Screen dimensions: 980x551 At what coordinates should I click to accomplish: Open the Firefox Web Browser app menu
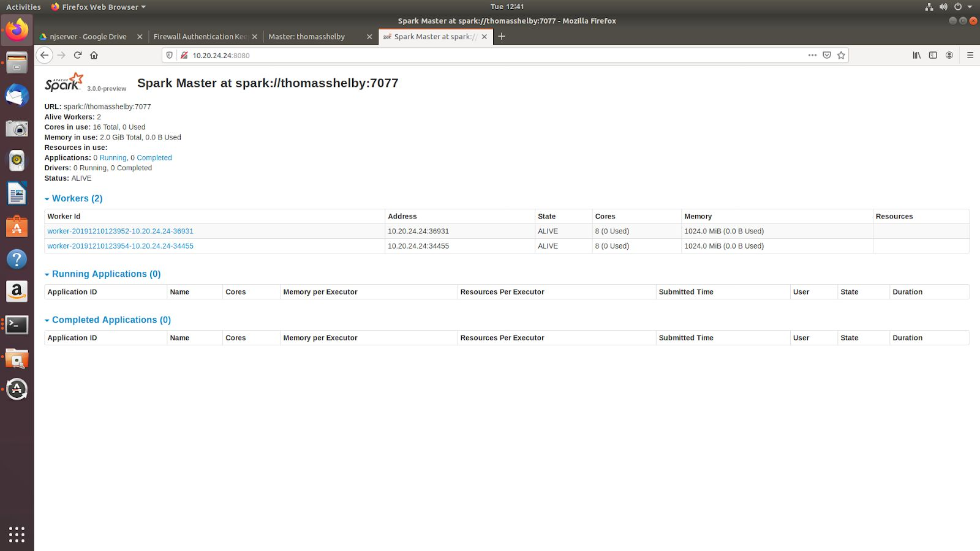click(x=98, y=7)
